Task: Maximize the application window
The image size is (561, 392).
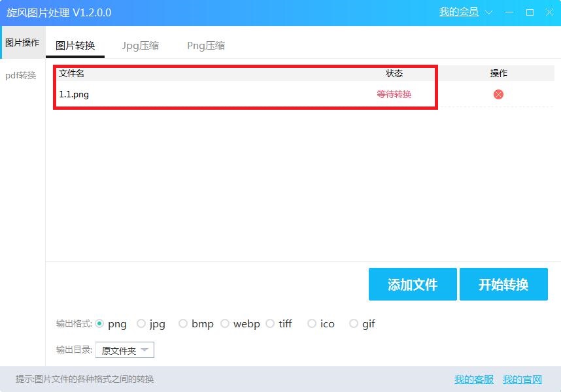Action: tap(530, 12)
